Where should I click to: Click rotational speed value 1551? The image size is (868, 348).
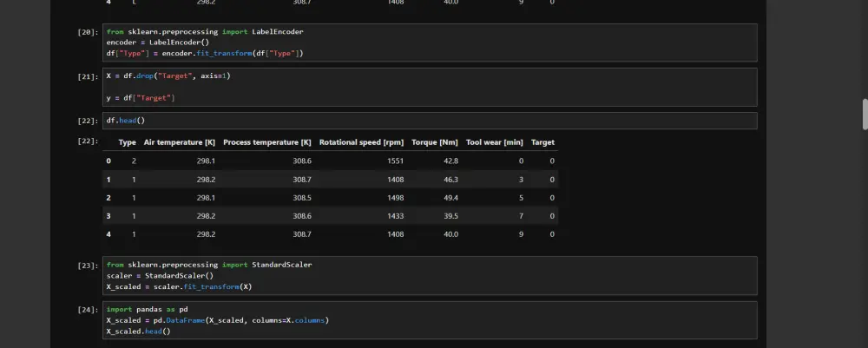tap(395, 161)
